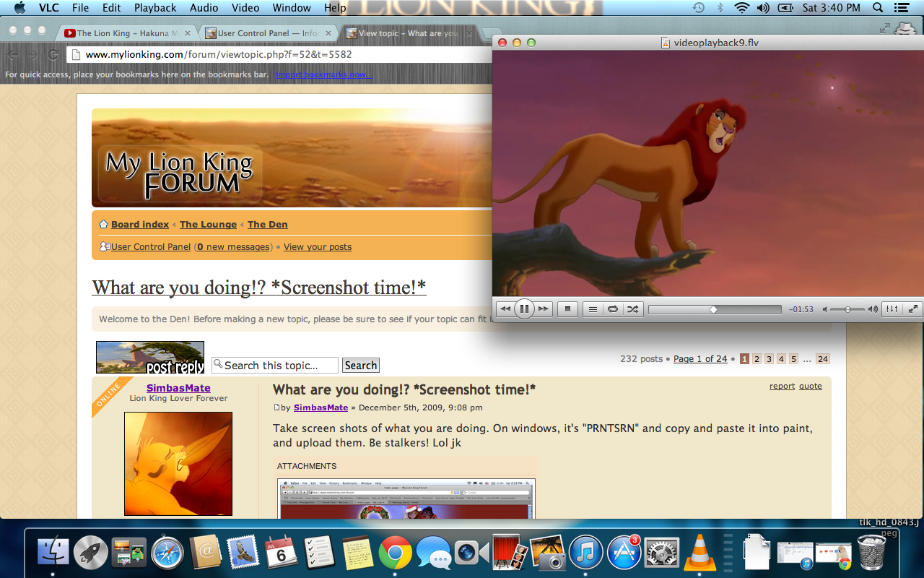Toggle repeat mode in VLC

tap(612, 309)
